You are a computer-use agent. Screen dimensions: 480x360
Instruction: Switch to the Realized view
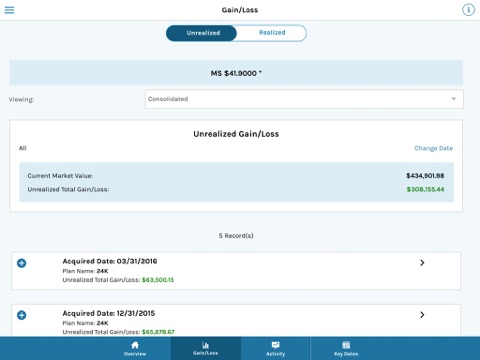272,33
